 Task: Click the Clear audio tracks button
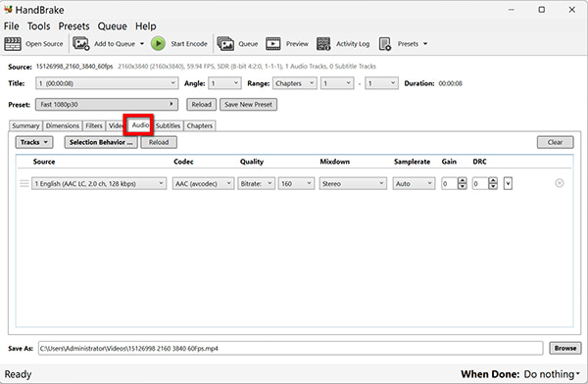tap(555, 142)
